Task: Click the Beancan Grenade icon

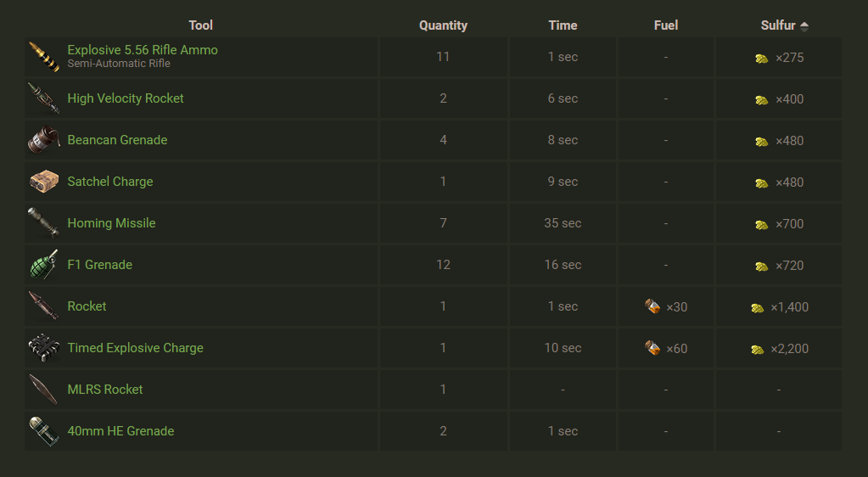Action: pyautogui.click(x=42, y=140)
